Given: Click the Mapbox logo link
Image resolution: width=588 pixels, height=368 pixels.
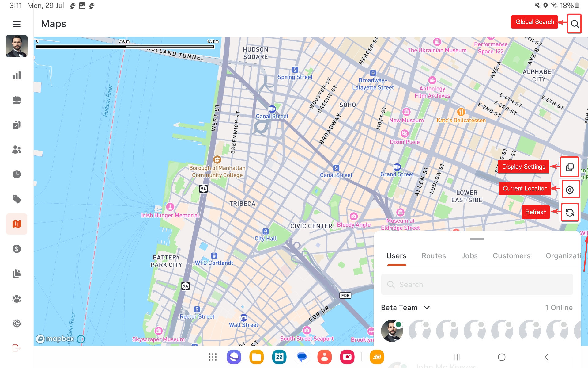Looking at the screenshot, I should coord(55,339).
